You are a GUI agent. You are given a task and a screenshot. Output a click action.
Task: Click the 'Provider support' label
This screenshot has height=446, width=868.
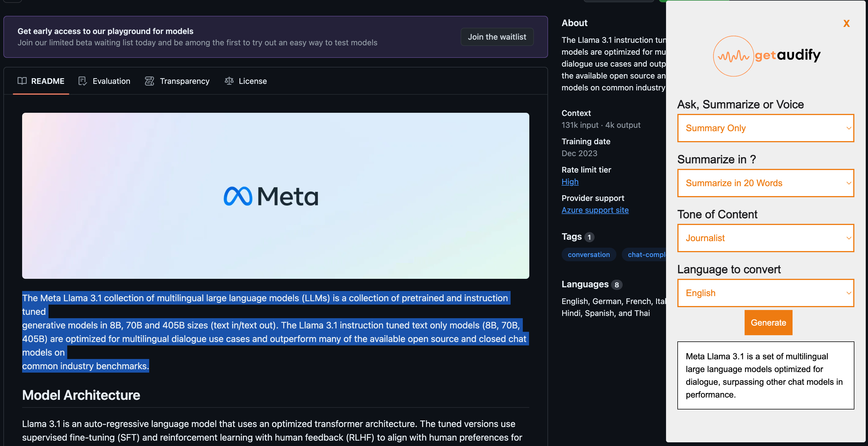coord(593,198)
